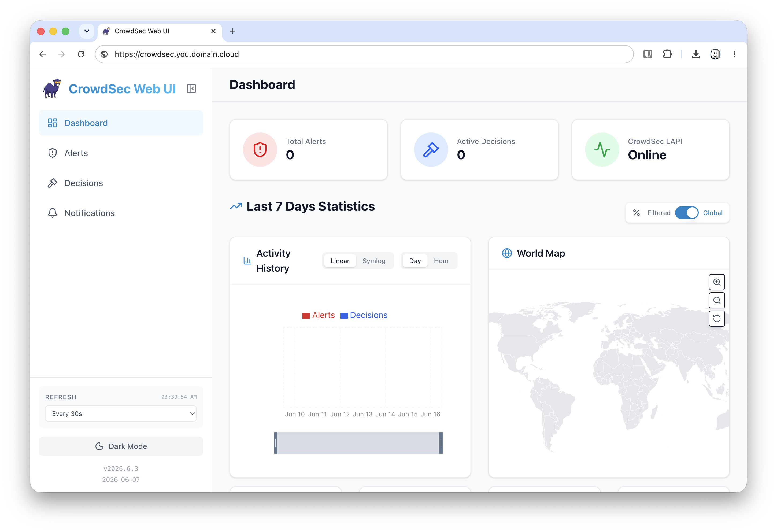The width and height of the screenshot is (777, 532).
Task: Open the browser three-dot menu
Action: 735,54
